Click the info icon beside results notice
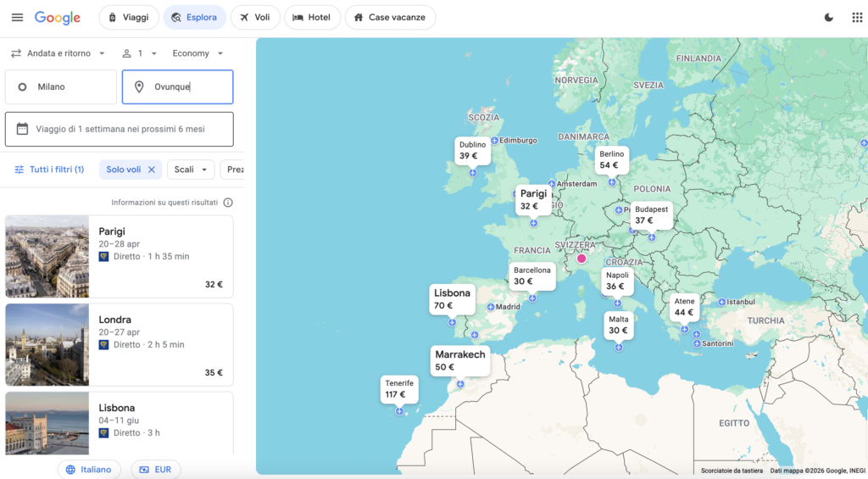This screenshot has height=479, width=868. click(228, 203)
